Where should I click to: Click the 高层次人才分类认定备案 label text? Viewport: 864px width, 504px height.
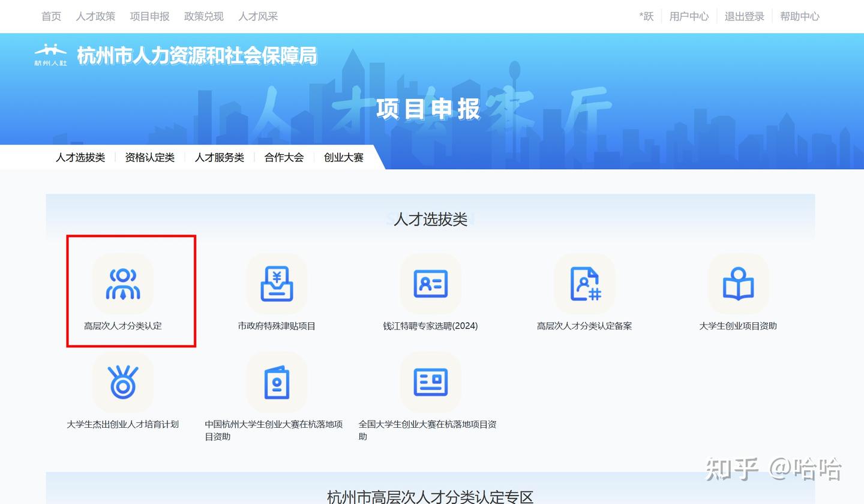[584, 326]
